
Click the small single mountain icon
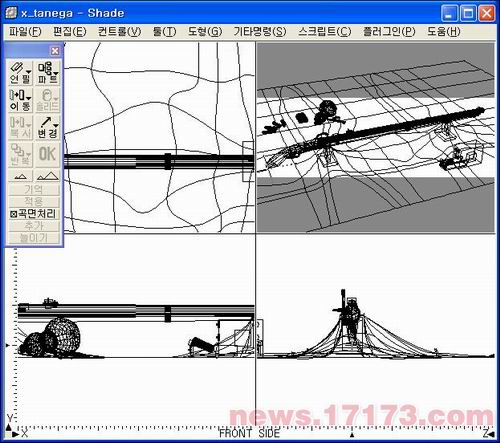tap(20, 176)
